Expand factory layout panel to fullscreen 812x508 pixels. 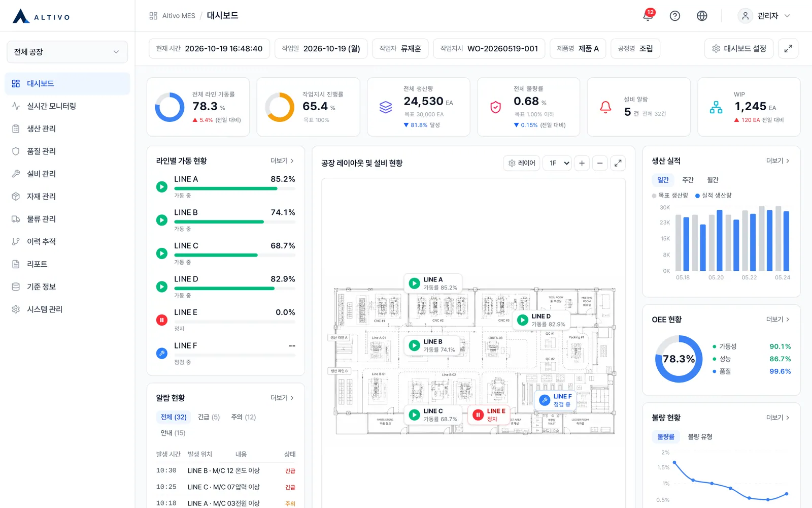[x=618, y=163]
